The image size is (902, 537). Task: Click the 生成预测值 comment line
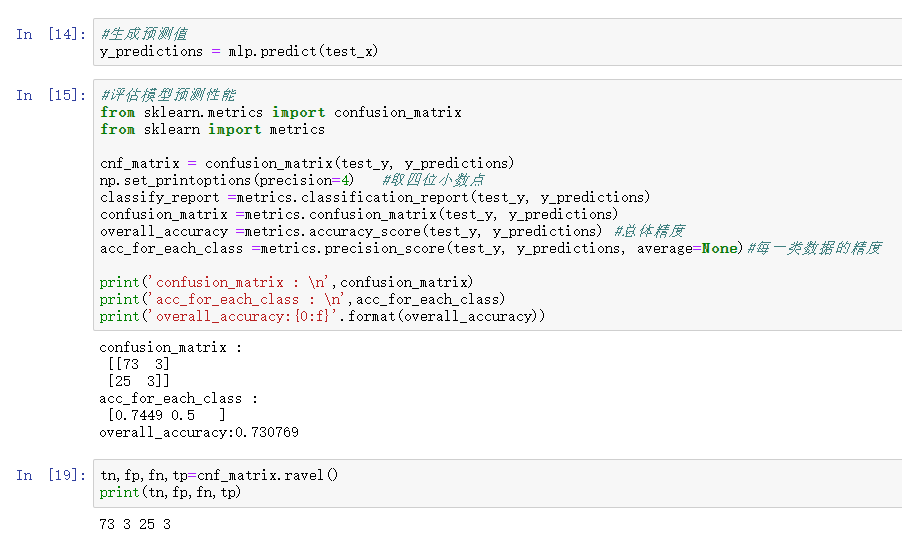pyautogui.click(x=144, y=34)
